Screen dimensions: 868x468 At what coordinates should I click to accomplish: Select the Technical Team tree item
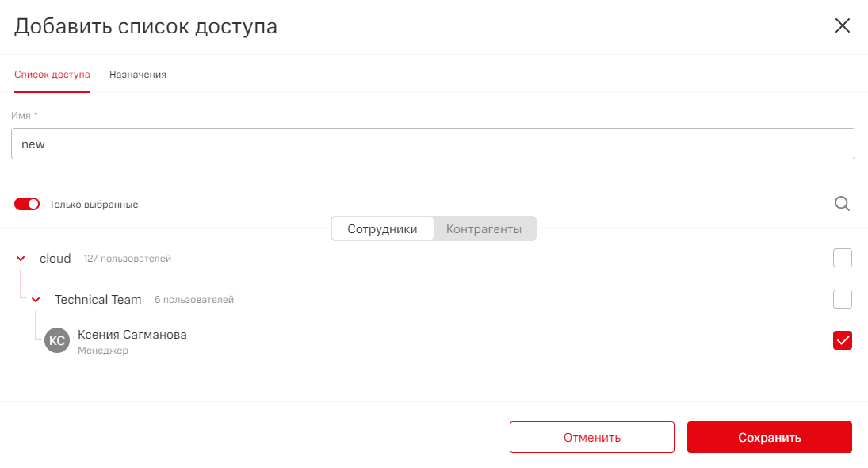[x=98, y=300]
